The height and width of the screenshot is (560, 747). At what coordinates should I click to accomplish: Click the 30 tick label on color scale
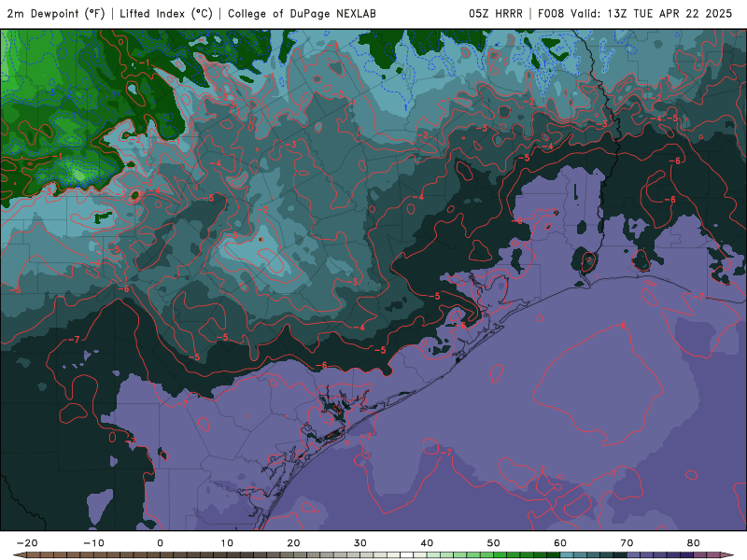tap(360, 543)
